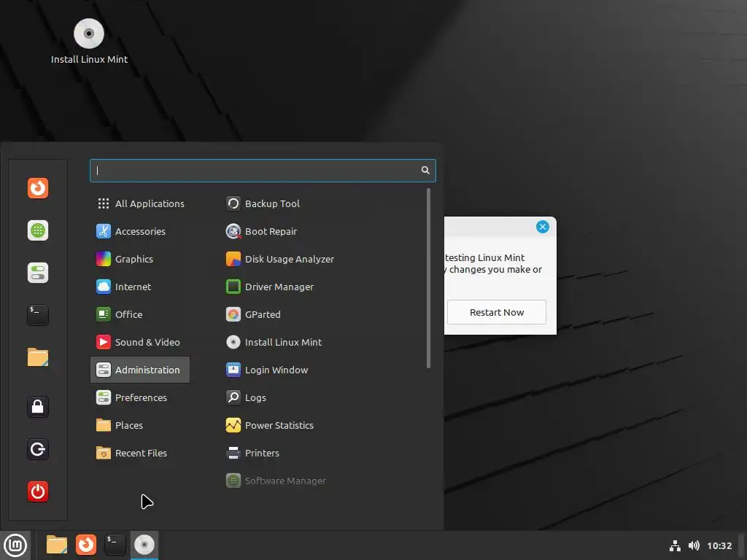Launch Software Manager from favorites sidebar
Screen dimensions: 747x560
(x=38, y=230)
